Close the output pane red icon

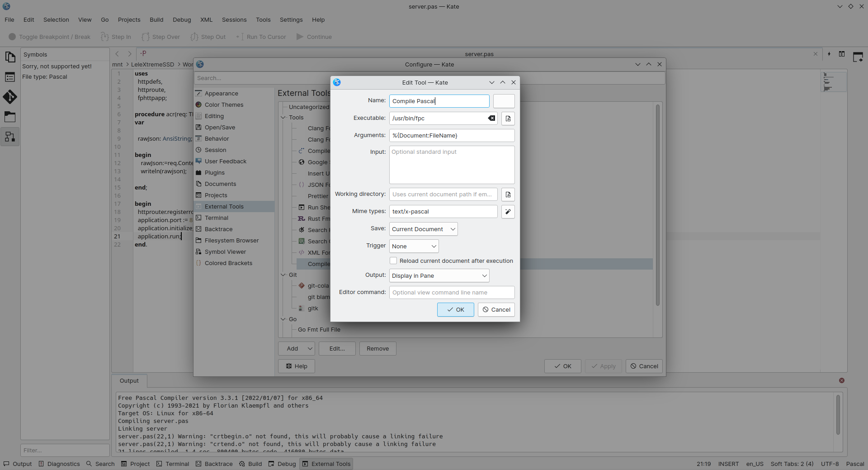[842, 380]
